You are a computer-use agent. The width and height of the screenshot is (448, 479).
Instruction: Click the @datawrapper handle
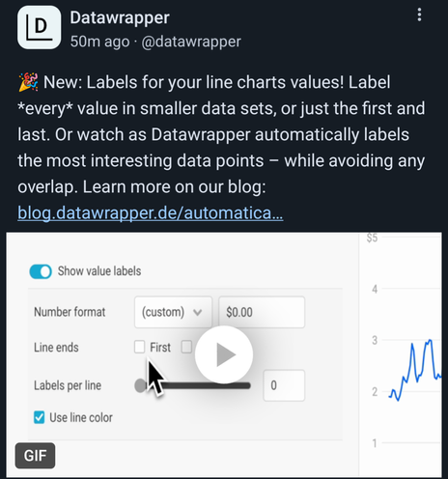click(x=191, y=42)
